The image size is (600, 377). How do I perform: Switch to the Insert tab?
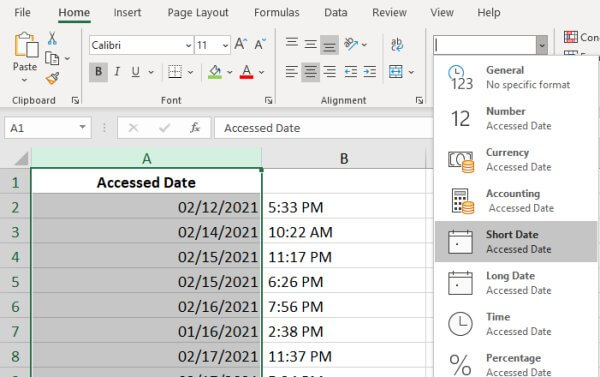tap(127, 13)
